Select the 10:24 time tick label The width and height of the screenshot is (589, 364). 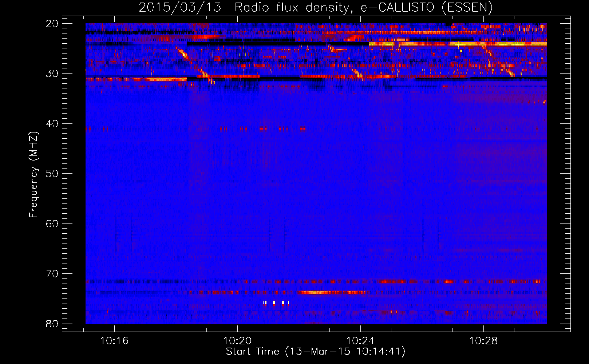coord(360,341)
